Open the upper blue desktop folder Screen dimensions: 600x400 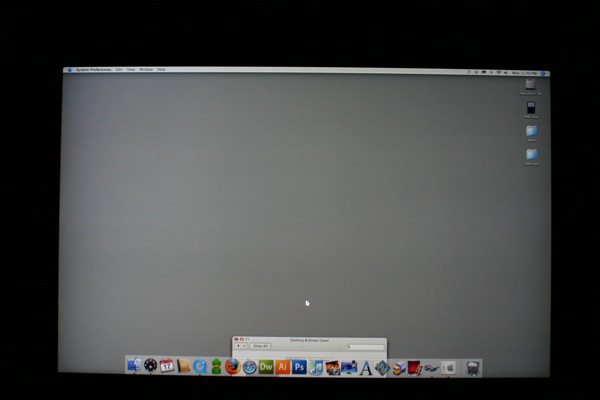tap(531, 131)
